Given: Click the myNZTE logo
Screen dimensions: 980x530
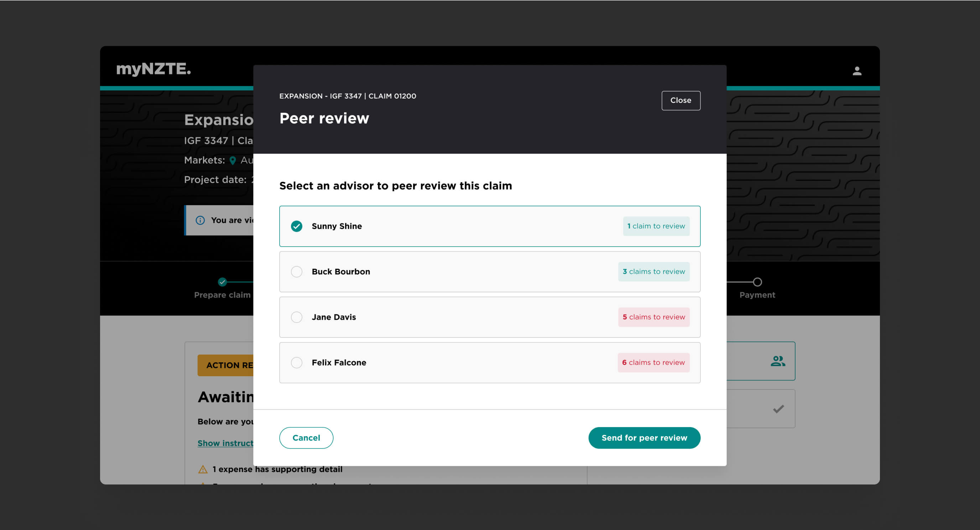Looking at the screenshot, I should [x=153, y=69].
